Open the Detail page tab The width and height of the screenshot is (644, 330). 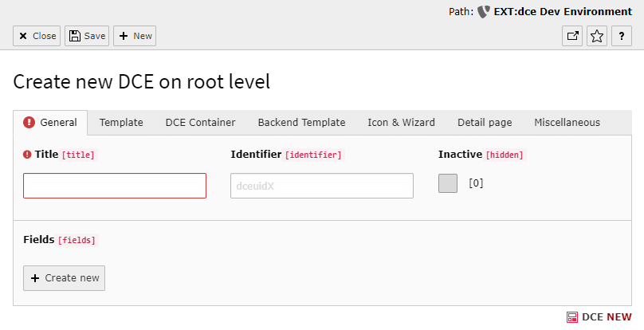tap(485, 123)
